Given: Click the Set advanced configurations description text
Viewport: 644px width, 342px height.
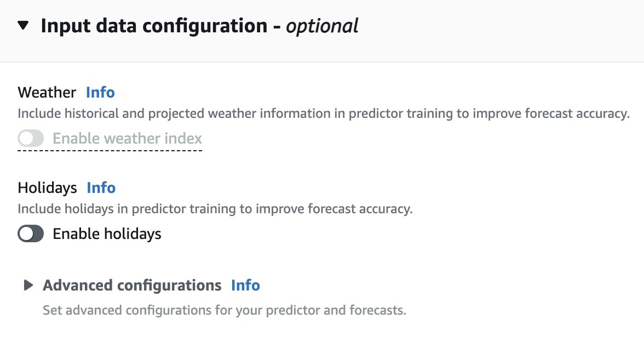Looking at the screenshot, I should [224, 311].
